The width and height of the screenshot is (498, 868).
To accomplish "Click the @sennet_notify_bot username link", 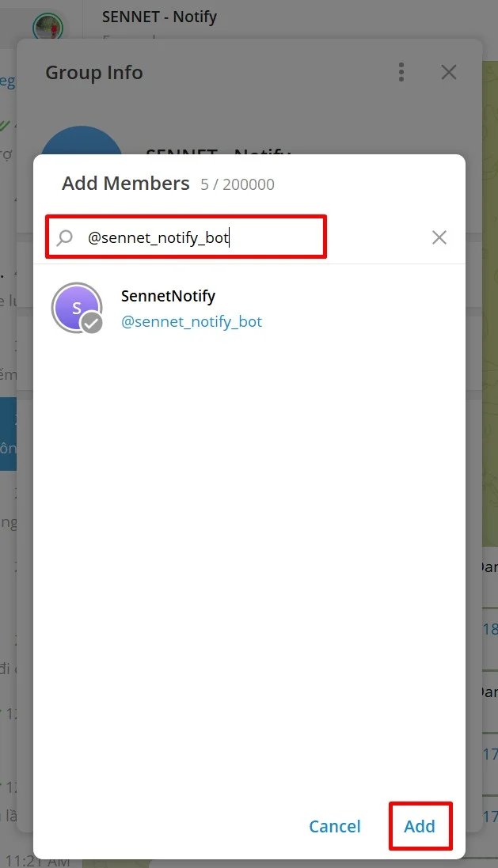I will pos(192,322).
